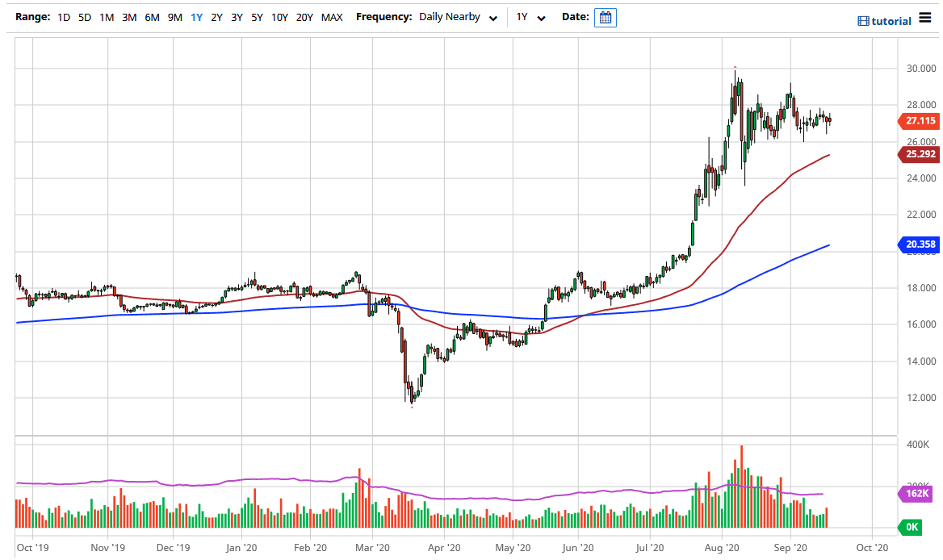Select the 10Y range button
943x560 pixels.
tap(279, 17)
